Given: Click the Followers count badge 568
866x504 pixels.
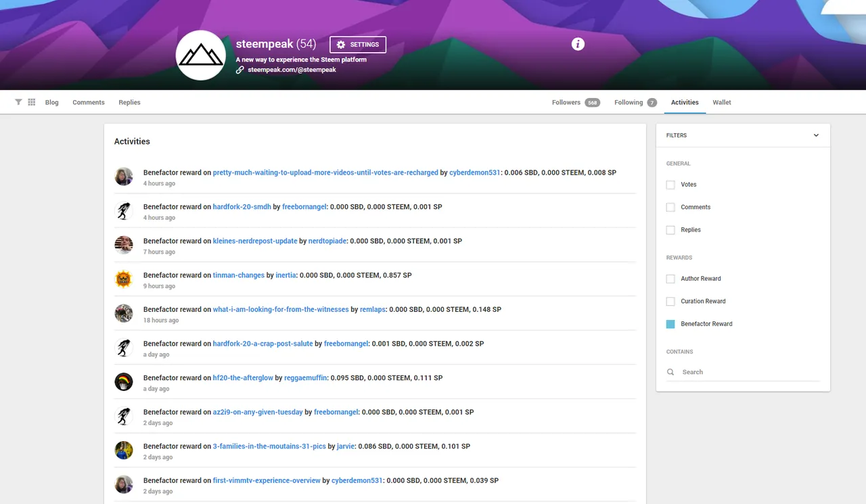Looking at the screenshot, I should tap(593, 103).
